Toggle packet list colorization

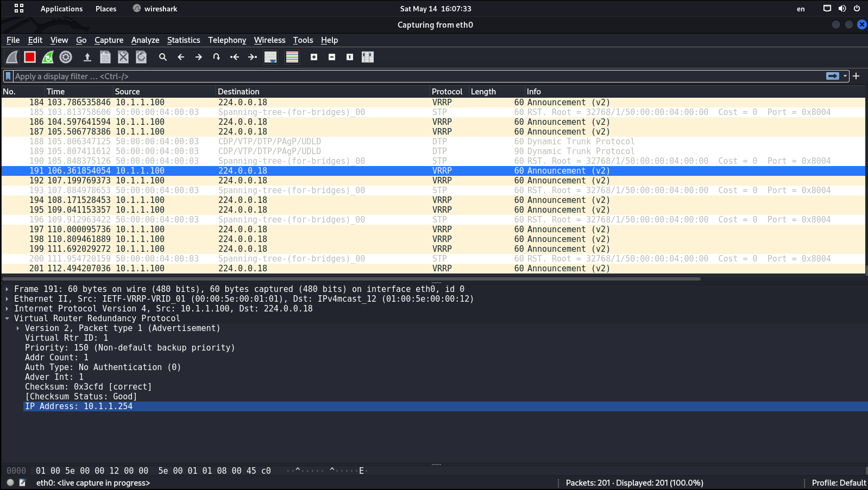pyautogui.click(x=292, y=57)
